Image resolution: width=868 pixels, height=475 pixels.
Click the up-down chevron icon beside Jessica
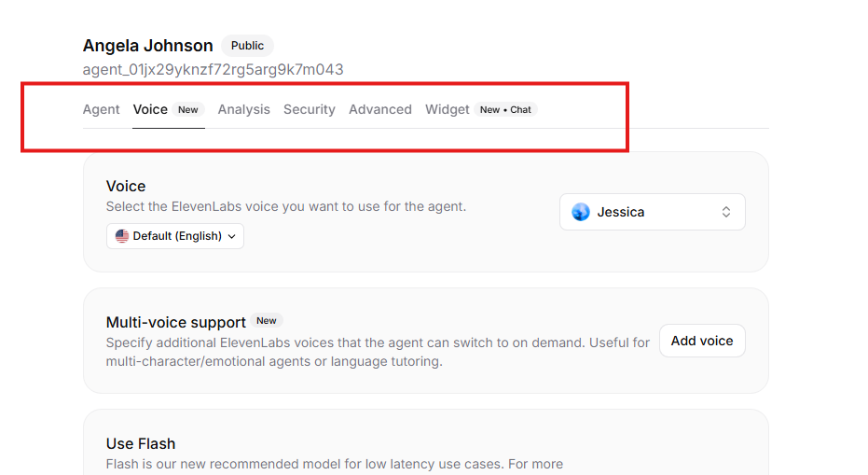point(725,212)
